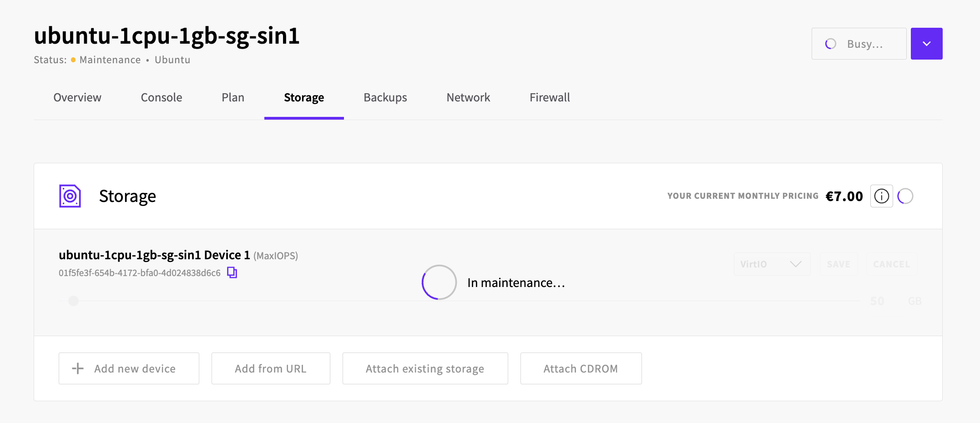Go to the Plan tab
980x423 pixels.
tap(233, 97)
